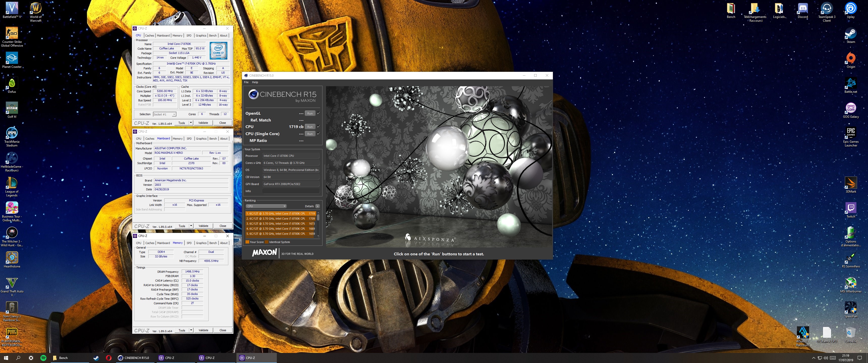Toggle the OpenGL test checkbox in Cinebench
The image size is (868, 363).
pos(319,113)
